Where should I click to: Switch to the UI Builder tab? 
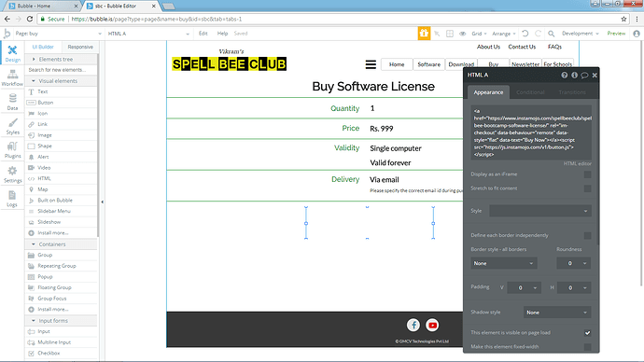43,47
